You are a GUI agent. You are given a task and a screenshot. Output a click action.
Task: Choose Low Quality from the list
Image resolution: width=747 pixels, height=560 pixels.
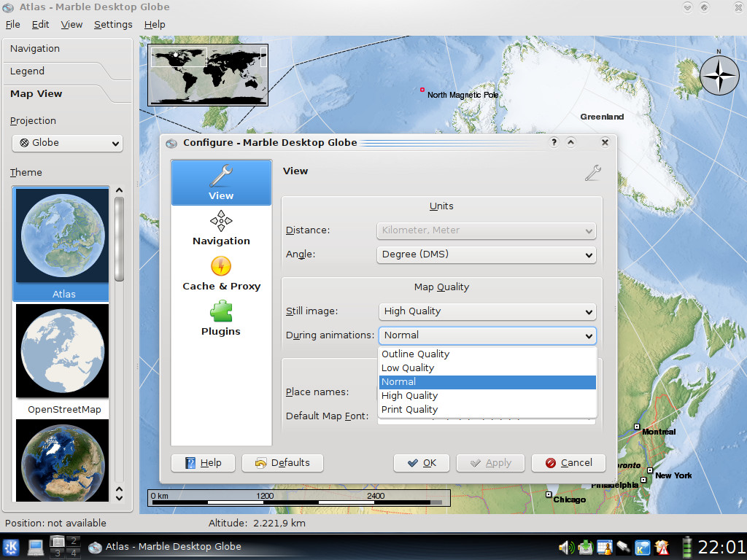(487, 368)
